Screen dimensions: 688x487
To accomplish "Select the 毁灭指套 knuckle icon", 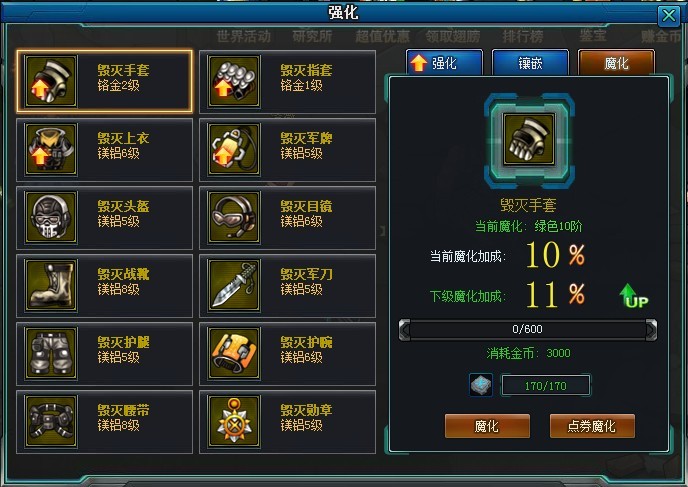I will (234, 81).
